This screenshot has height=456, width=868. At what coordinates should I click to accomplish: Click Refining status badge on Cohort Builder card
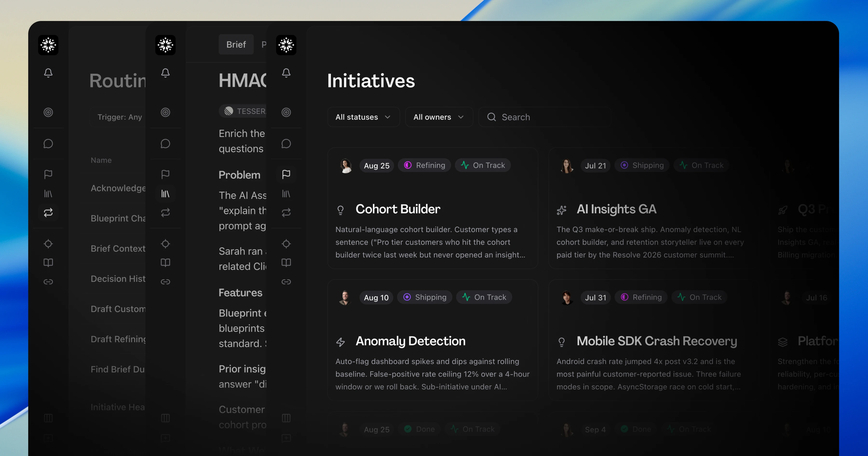[425, 165]
